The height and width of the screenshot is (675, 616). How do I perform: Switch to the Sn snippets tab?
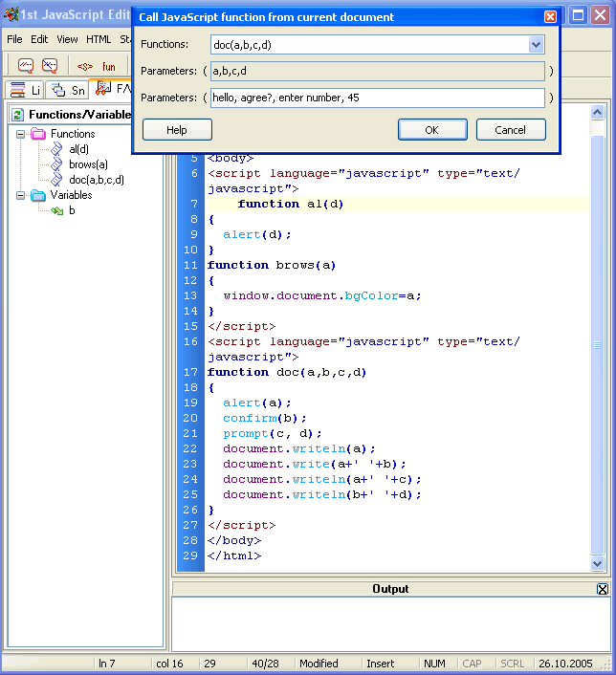(x=67, y=90)
